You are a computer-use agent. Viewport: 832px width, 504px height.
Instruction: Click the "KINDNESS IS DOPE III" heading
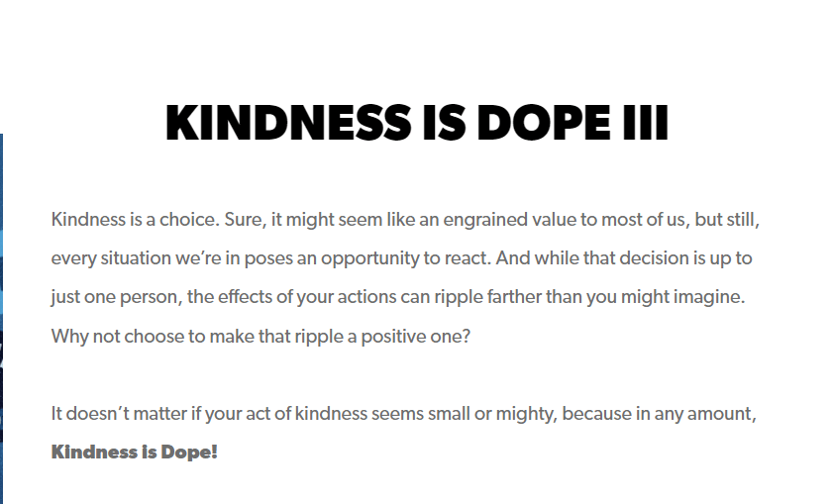pyautogui.click(x=416, y=124)
